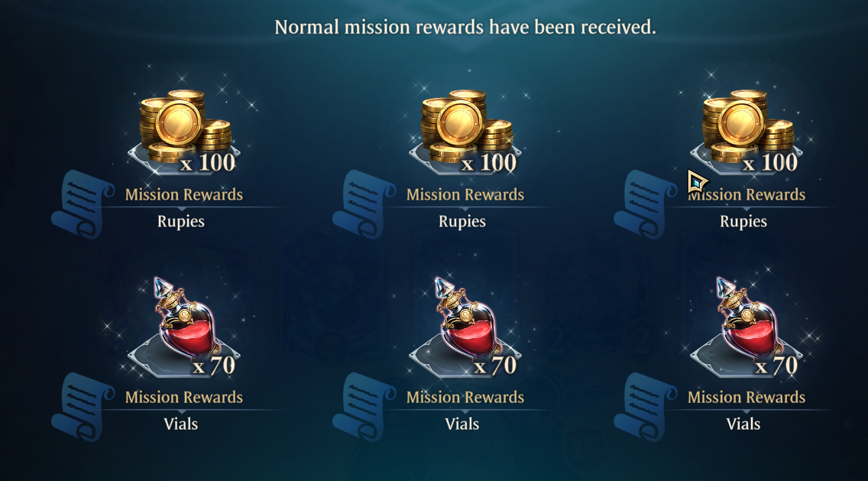Tap blue scroll icon beside leftmost Vials reward
This screenshot has height=481, width=868.
(83, 407)
